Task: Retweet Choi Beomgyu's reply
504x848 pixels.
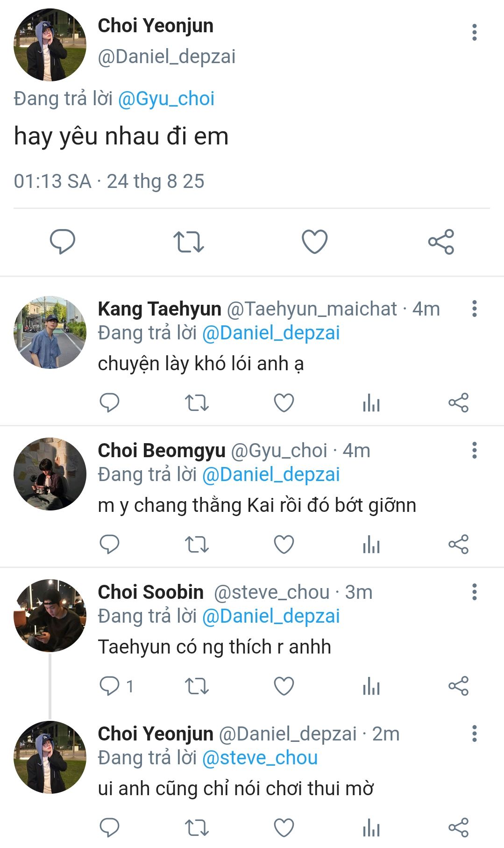Action: point(197,545)
